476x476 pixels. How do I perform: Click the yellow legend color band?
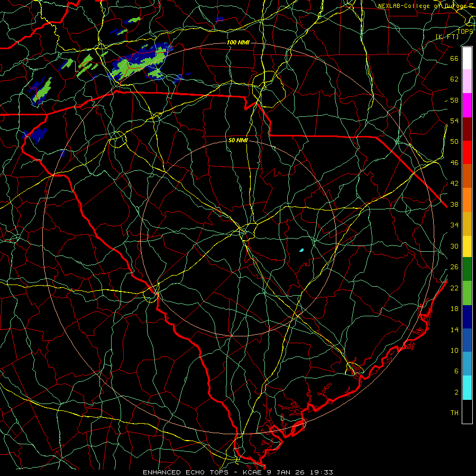[467, 246]
